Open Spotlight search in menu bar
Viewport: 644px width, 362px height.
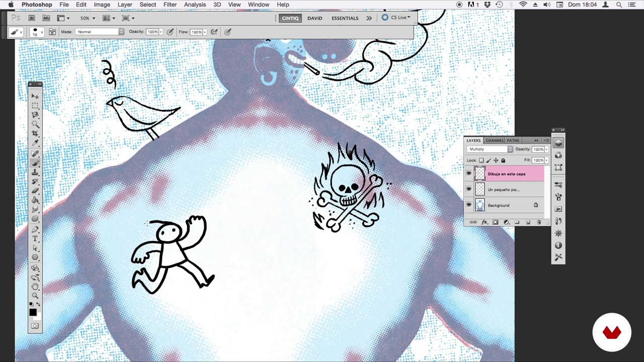619,5
